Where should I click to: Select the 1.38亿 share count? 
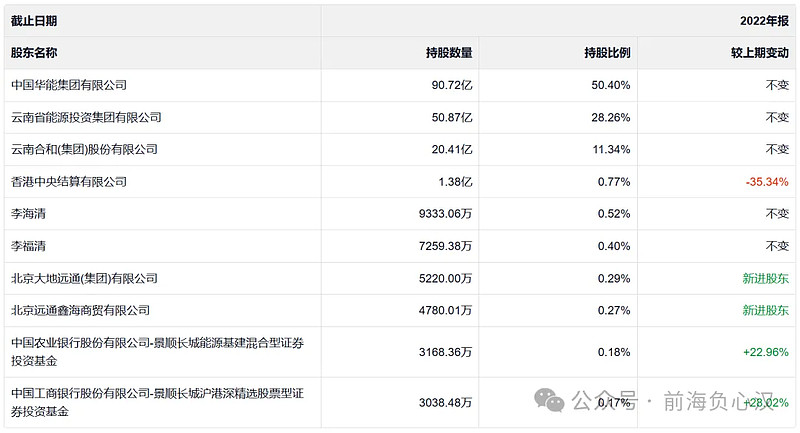click(x=455, y=182)
